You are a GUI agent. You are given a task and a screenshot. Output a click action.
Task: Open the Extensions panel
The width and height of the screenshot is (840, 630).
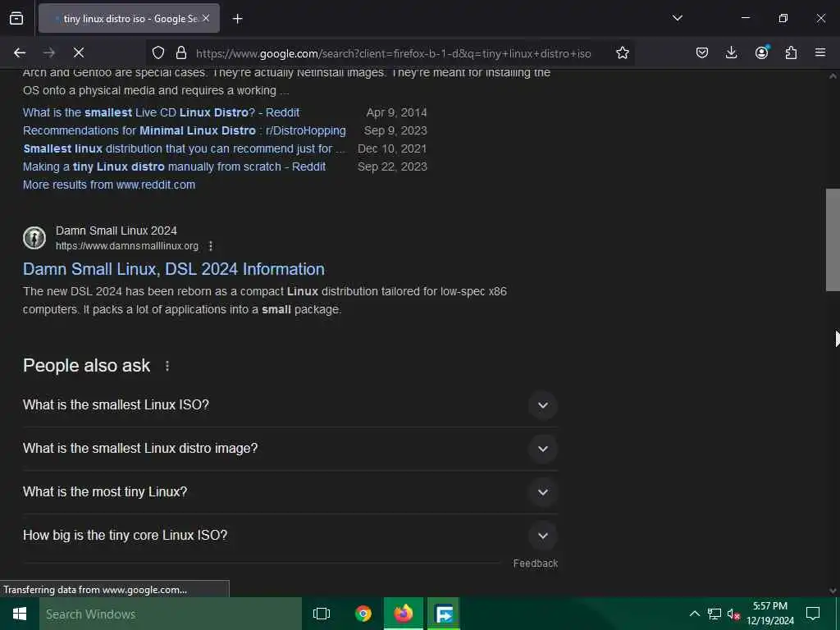791,52
